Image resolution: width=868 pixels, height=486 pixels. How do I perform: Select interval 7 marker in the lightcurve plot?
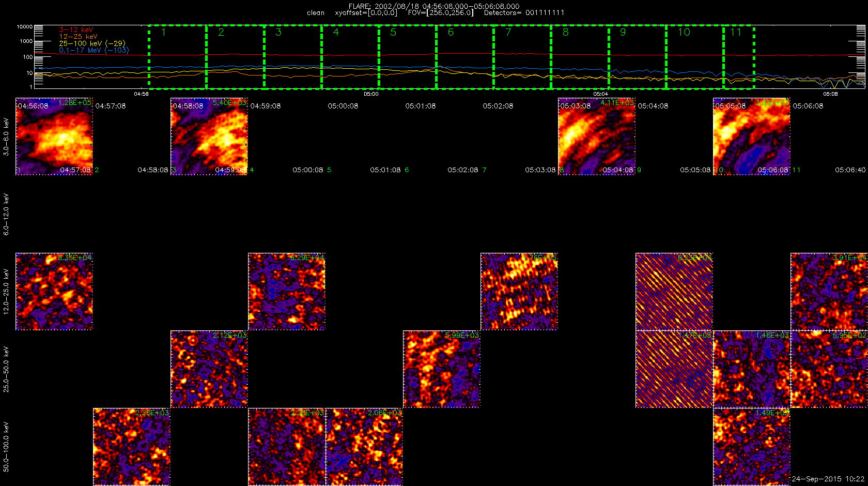tap(508, 33)
